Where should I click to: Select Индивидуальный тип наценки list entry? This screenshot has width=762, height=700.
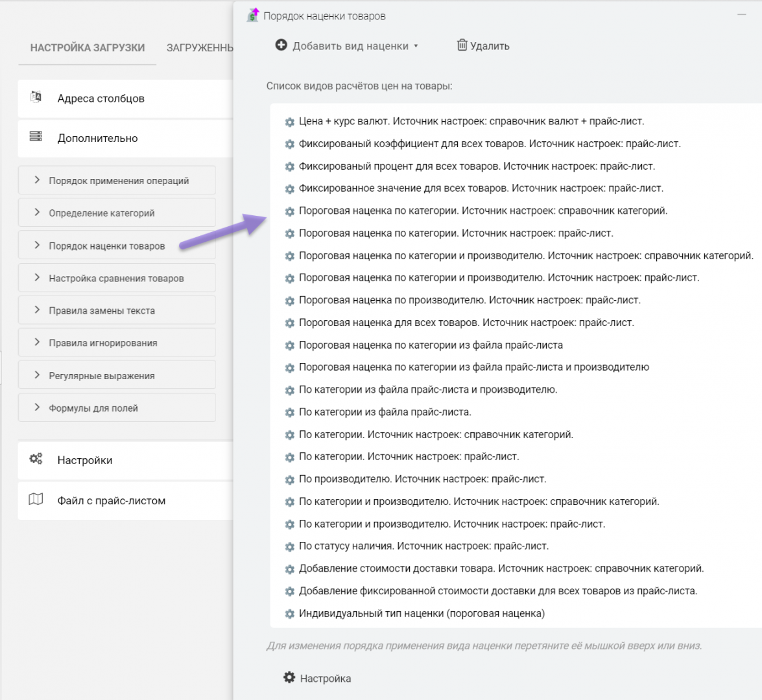[x=422, y=613]
